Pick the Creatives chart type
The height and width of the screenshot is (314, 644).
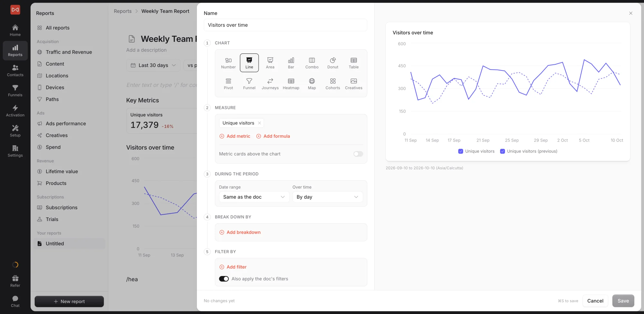(x=354, y=84)
